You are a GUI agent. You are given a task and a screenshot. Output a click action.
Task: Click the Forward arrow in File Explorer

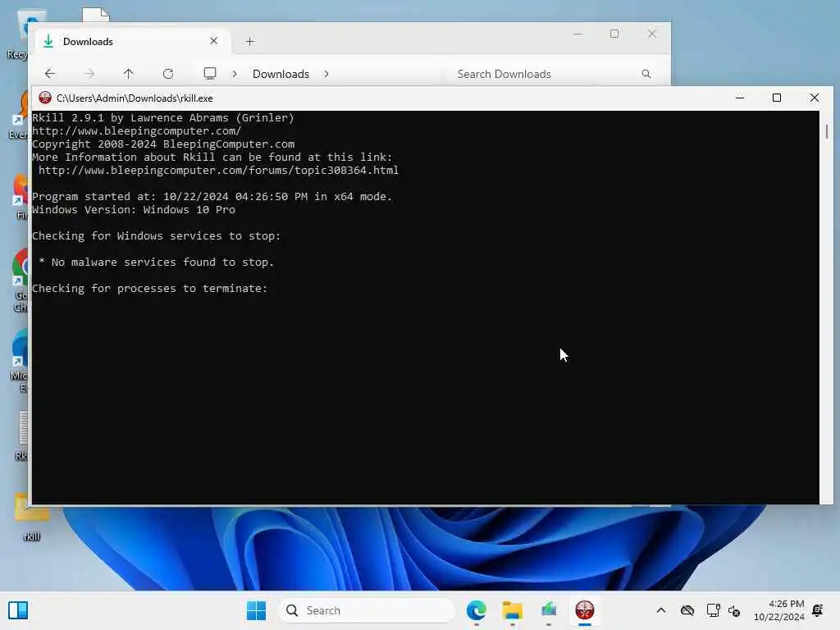click(x=89, y=74)
